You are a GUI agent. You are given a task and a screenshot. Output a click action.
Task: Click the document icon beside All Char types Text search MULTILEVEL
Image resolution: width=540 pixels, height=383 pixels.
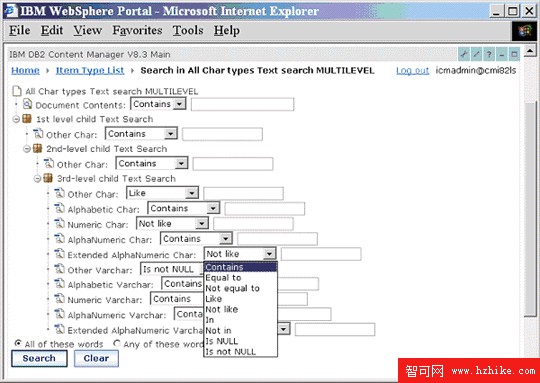(17, 91)
